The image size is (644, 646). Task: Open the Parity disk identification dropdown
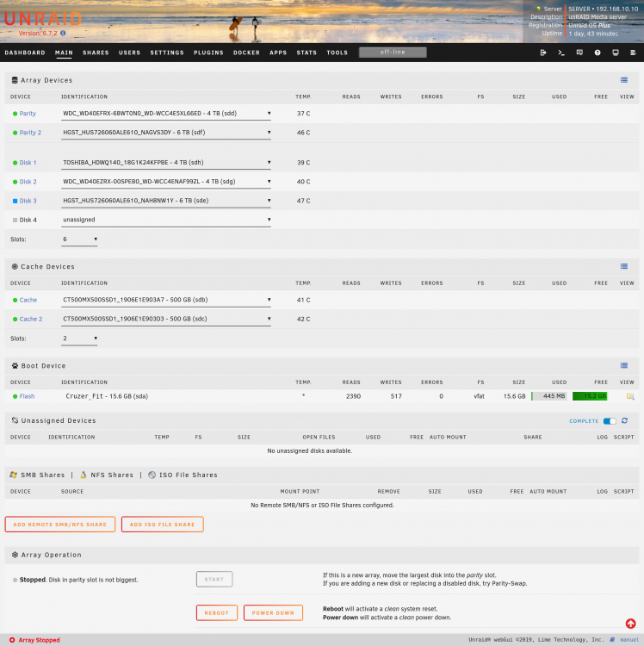click(166, 114)
